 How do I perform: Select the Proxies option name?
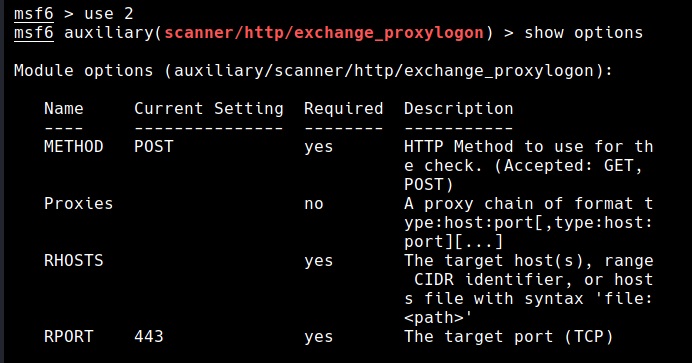point(79,203)
